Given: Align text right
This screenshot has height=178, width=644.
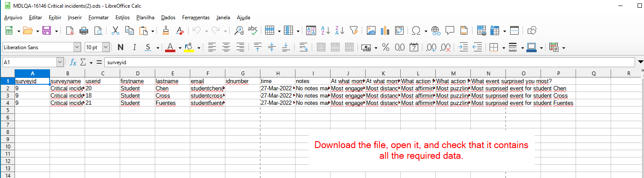Looking at the screenshot, I should click(x=240, y=47).
